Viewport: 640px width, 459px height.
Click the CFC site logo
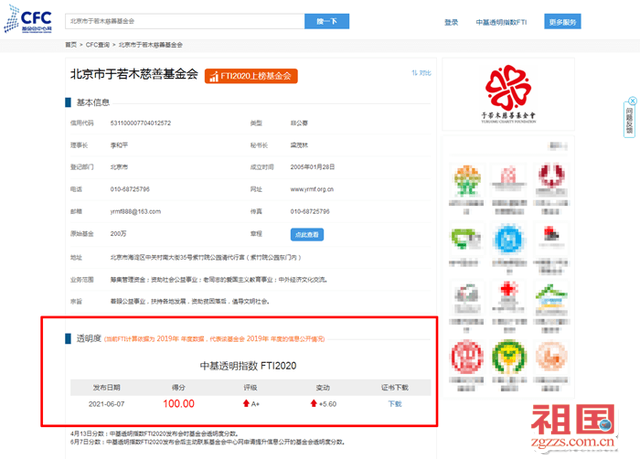(28, 19)
